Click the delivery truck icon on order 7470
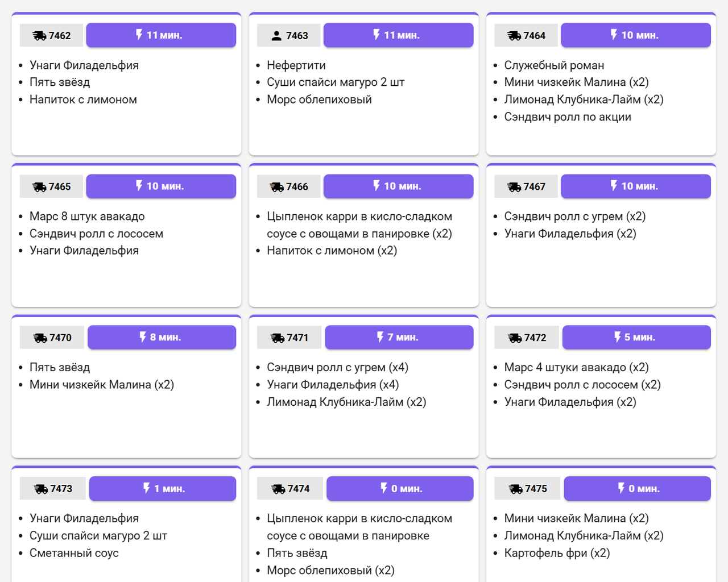This screenshot has height=582, width=728. coord(40,338)
